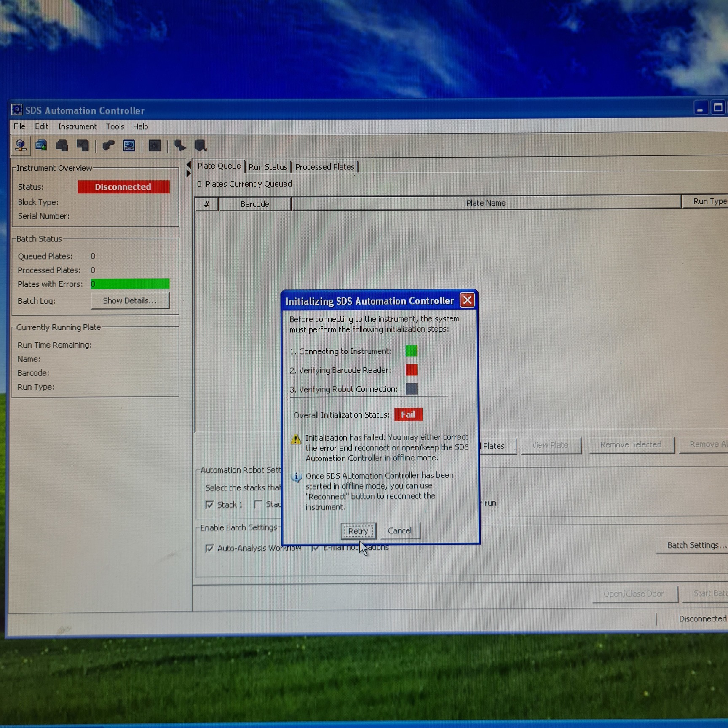Viewport: 728px width, 728px height.
Task: Click the Barcode column header
Action: (x=255, y=204)
